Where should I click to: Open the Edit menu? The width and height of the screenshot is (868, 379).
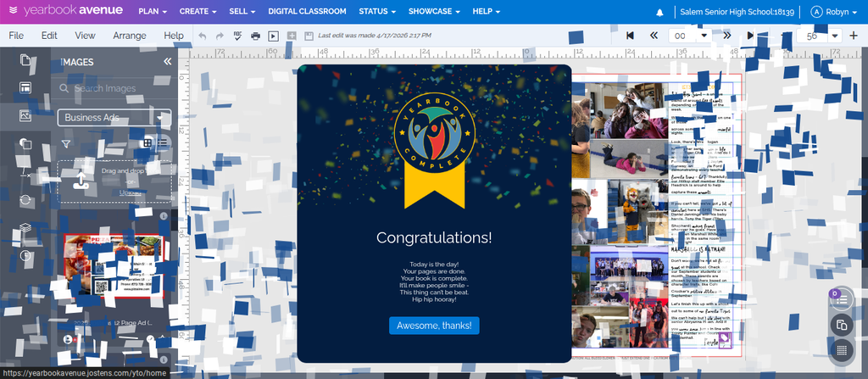click(x=49, y=36)
